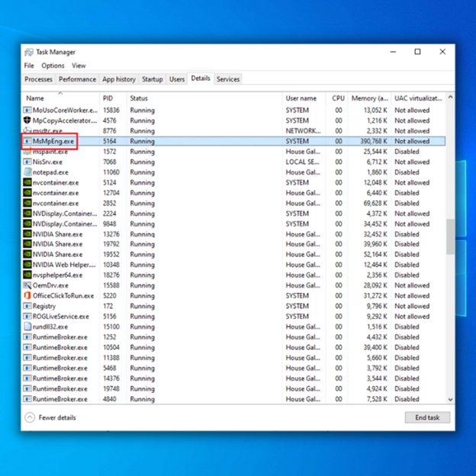This screenshot has width=476, height=476.
Task: Click the nvcontainer.exe icon with PID 5124
Action: click(27, 182)
